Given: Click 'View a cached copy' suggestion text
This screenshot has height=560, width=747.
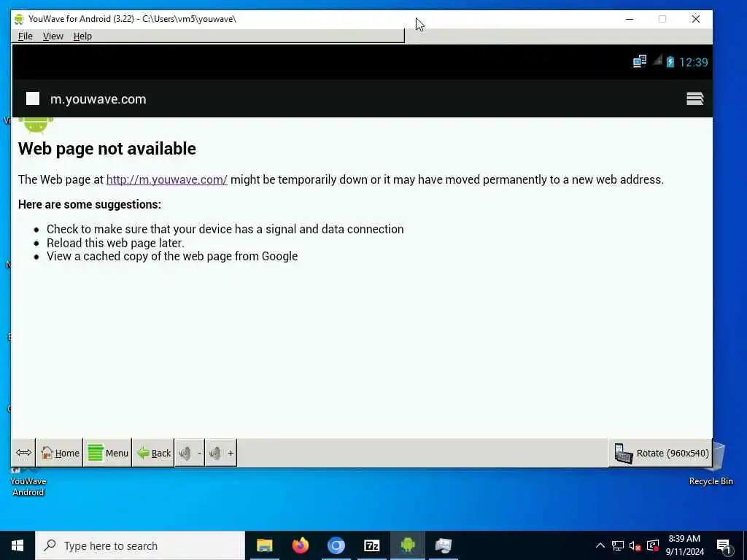Looking at the screenshot, I should pos(172,256).
